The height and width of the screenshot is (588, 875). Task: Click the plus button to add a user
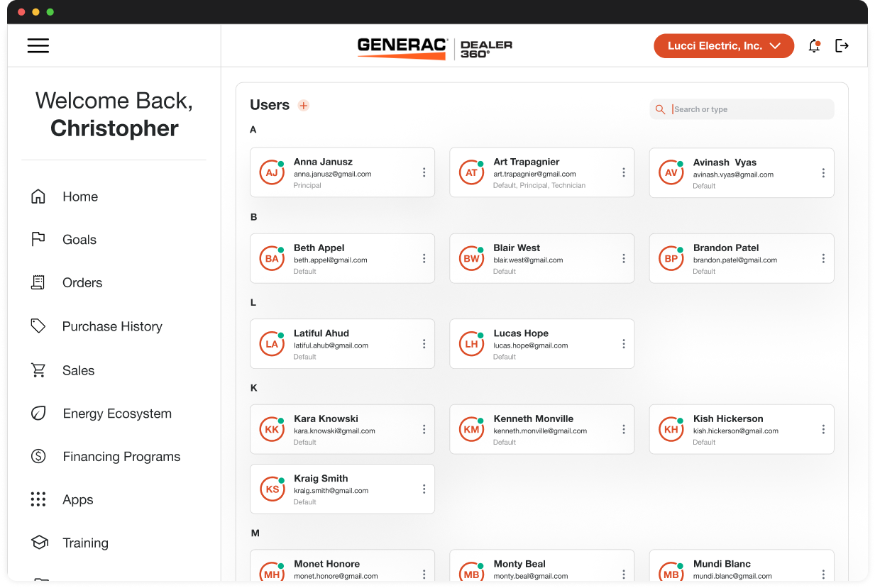point(304,104)
